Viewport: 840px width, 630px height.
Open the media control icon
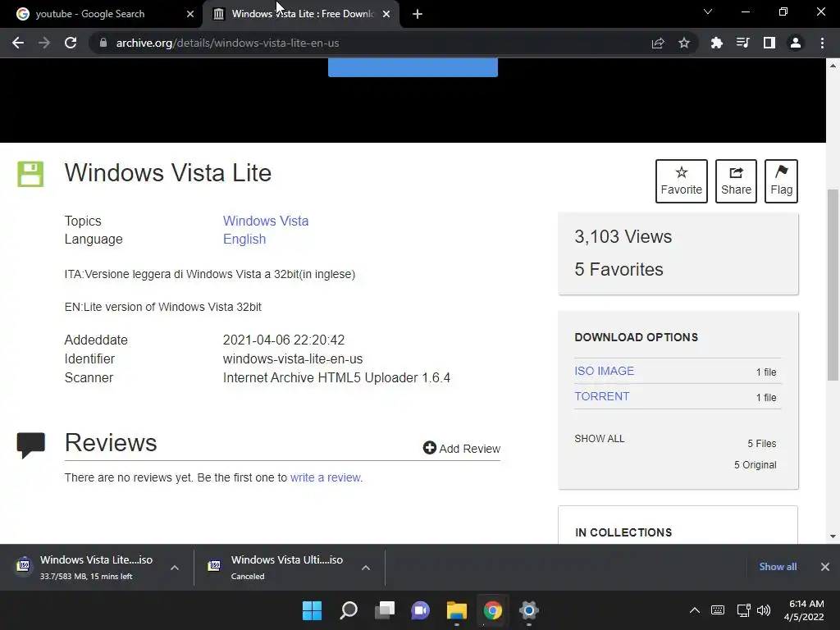742,43
